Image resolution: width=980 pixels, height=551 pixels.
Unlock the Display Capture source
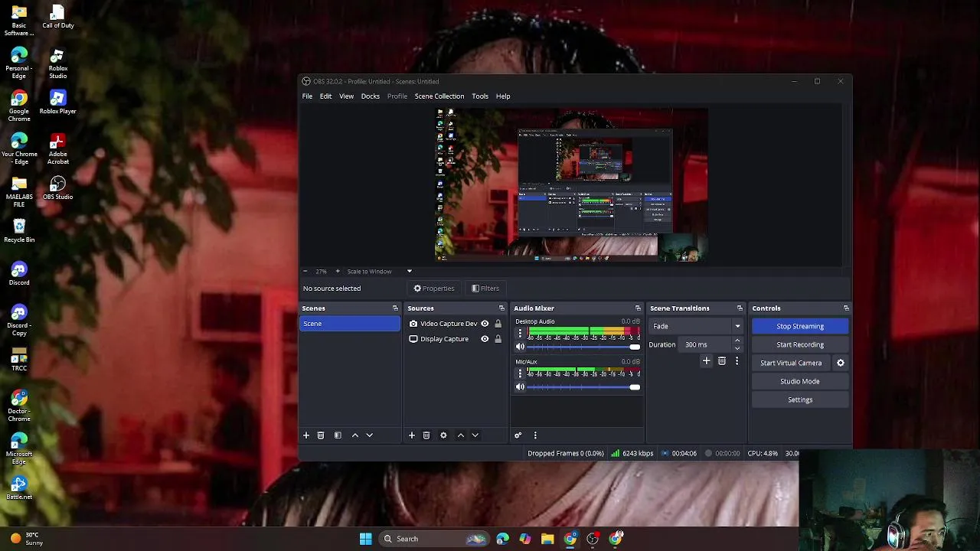(x=498, y=339)
